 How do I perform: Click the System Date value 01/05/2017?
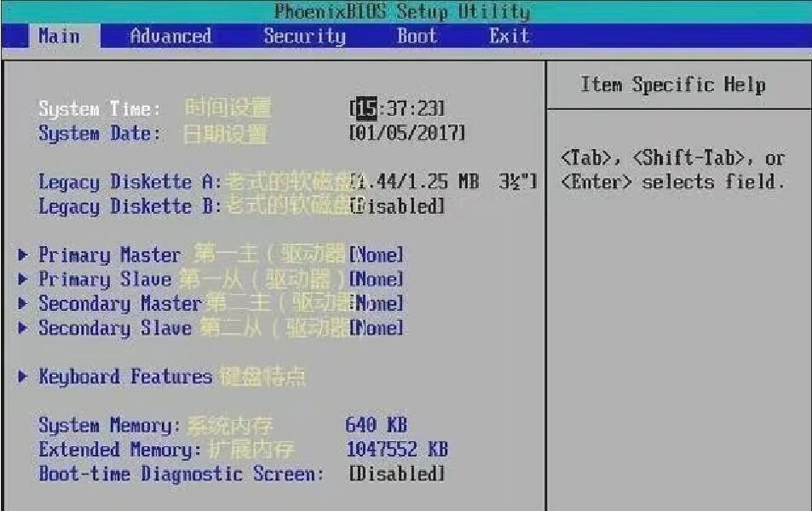pyautogui.click(x=407, y=134)
